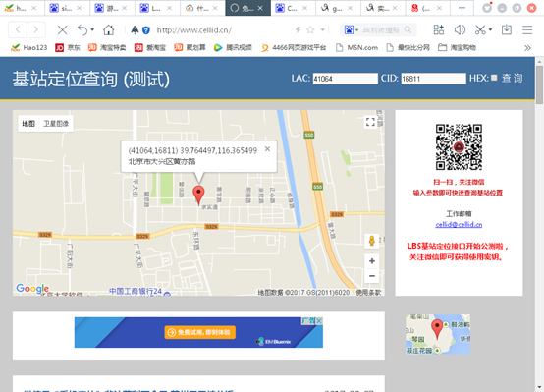544x392 pixels.
Task: Click the LAC input field
Action: [346, 79]
